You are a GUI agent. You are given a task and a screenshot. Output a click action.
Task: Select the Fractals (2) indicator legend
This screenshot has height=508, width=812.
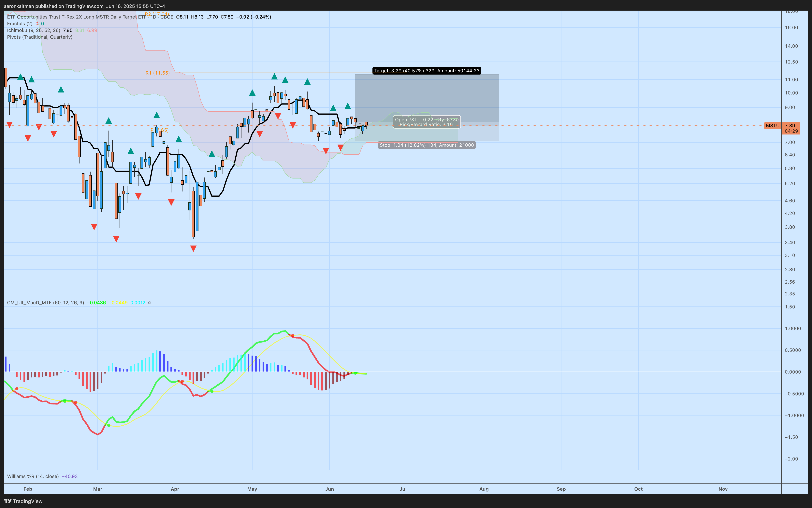tap(20, 23)
